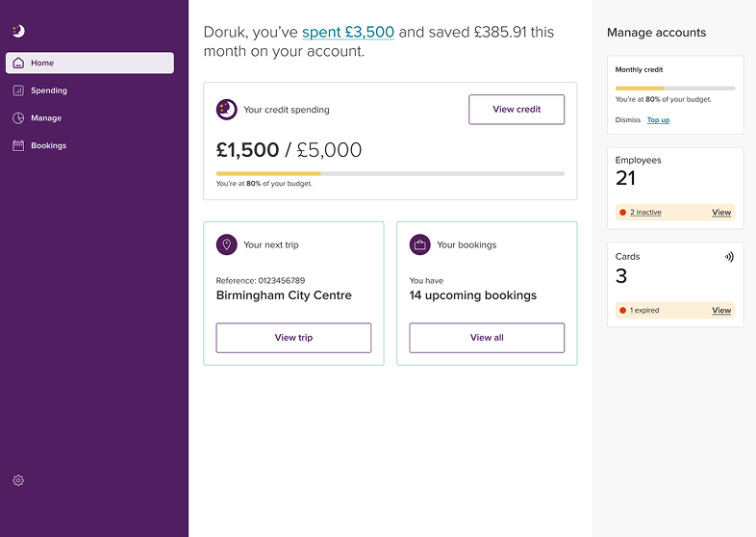This screenshot has height=537, width=756.
Task: Follow the spent £3,500 link
Action: pyautogui.click(x=348, y=32)
